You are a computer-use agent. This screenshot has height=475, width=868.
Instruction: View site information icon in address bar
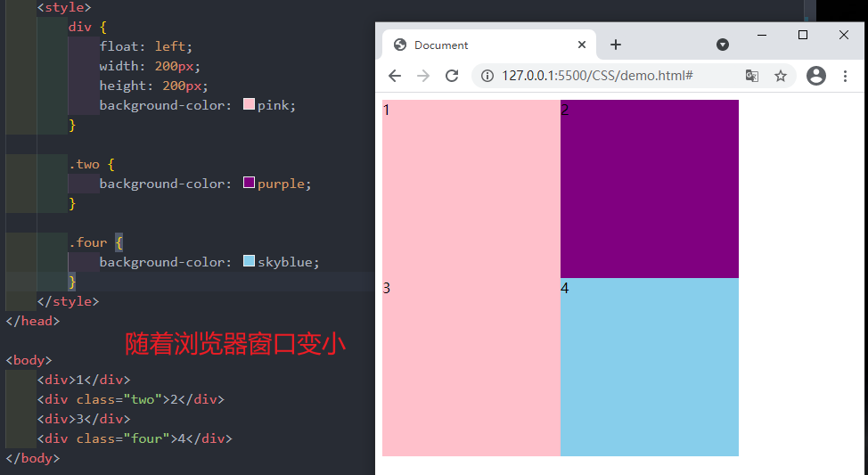coord(487,76)
